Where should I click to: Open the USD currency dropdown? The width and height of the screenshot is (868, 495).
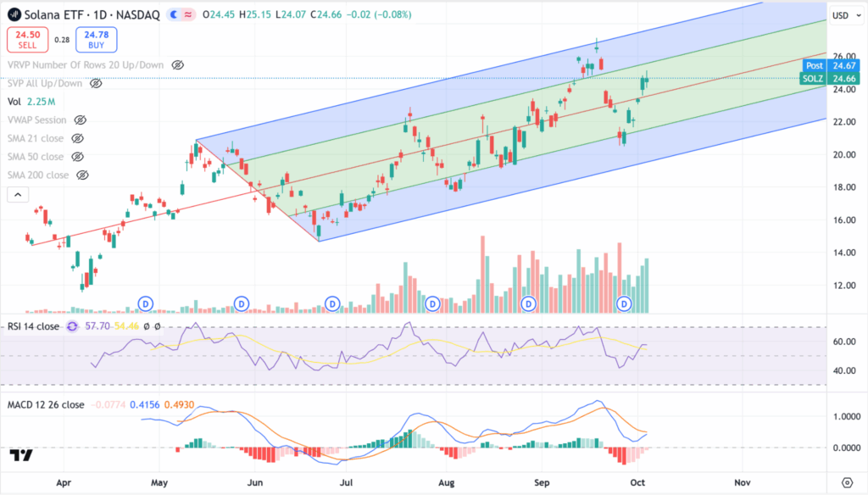click(x=847, y=15)
